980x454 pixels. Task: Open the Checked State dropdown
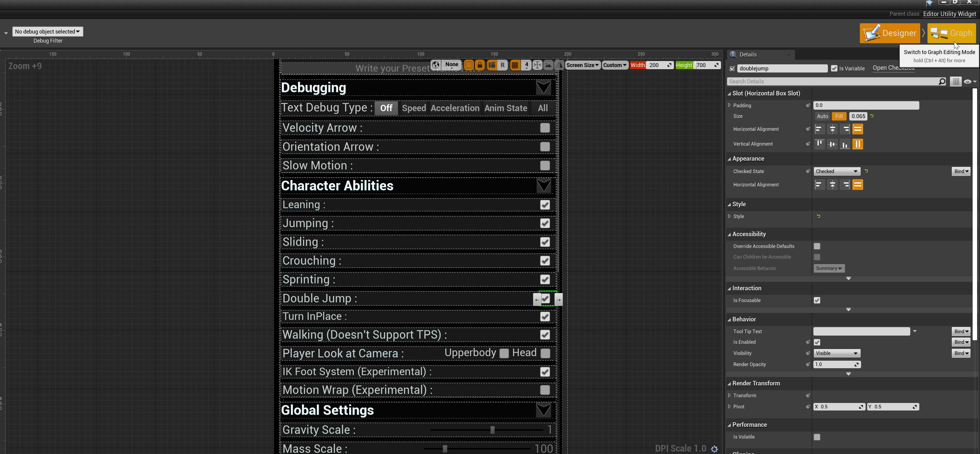pyautogui.click(x=837, y=171)
